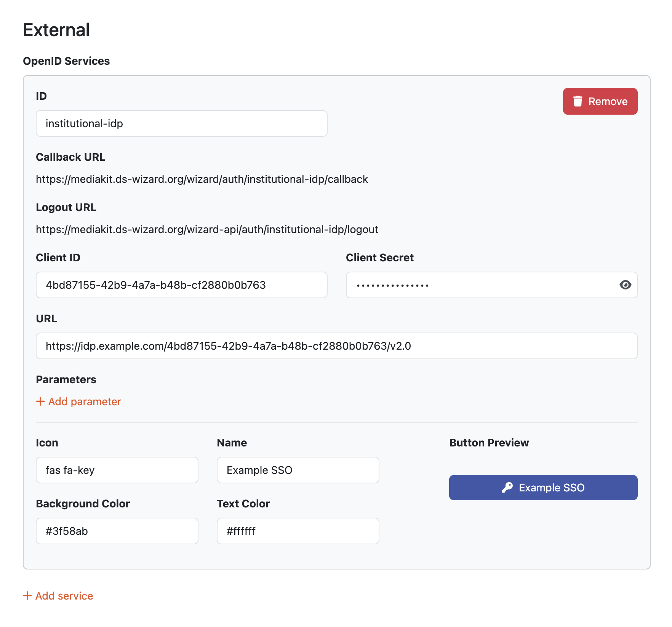The height and width of the screenshot is (627, 672).
Task: Click the Add parameter link
Action: 78,401
